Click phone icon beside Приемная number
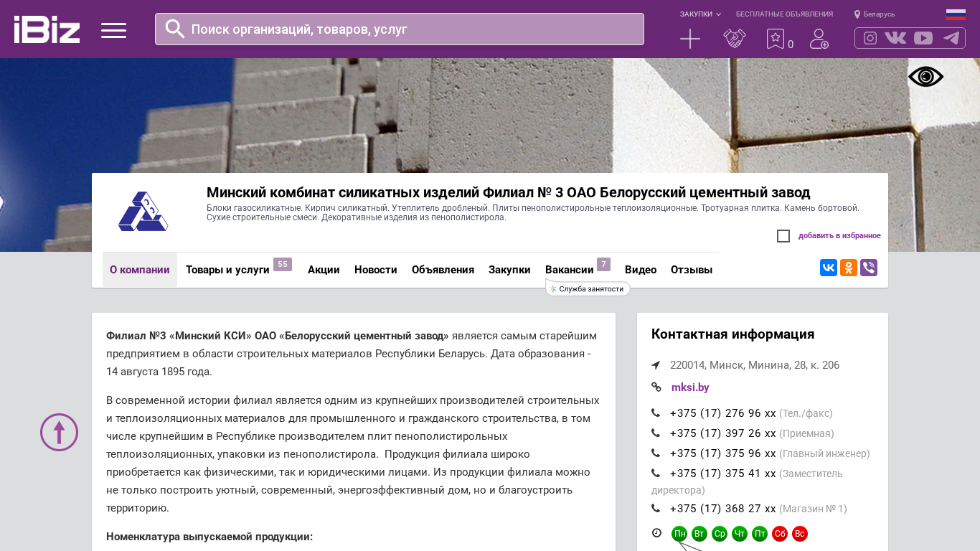This screenshot has height=551, width=980. point(656,433)
